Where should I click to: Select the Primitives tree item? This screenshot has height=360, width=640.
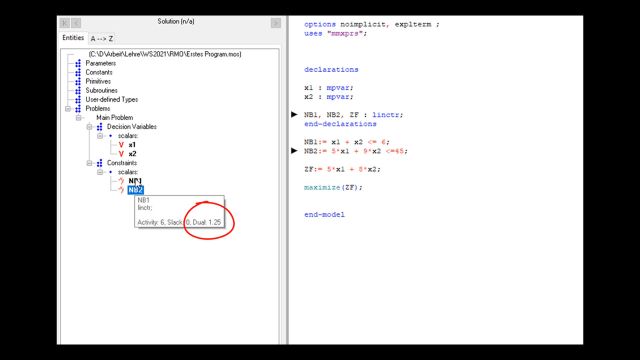[x=98, y=81]
